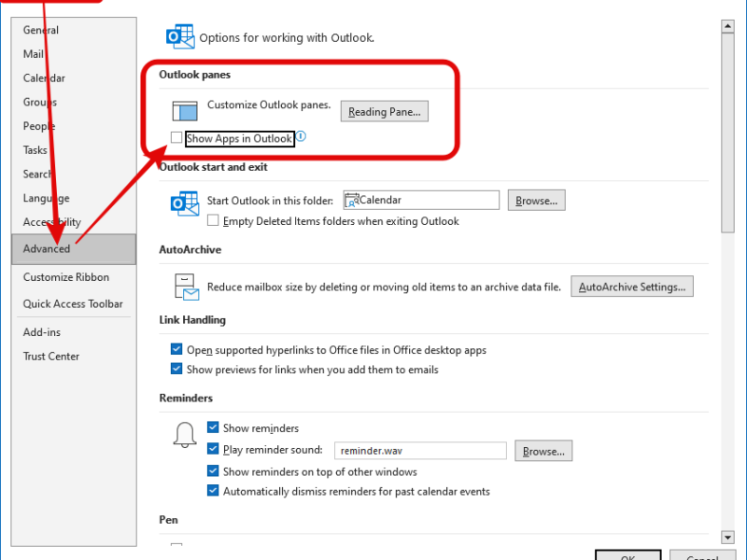Click the vertical scrollbar thumb
Viewport: 747px width, 560px height.
[x=727, y=133]
